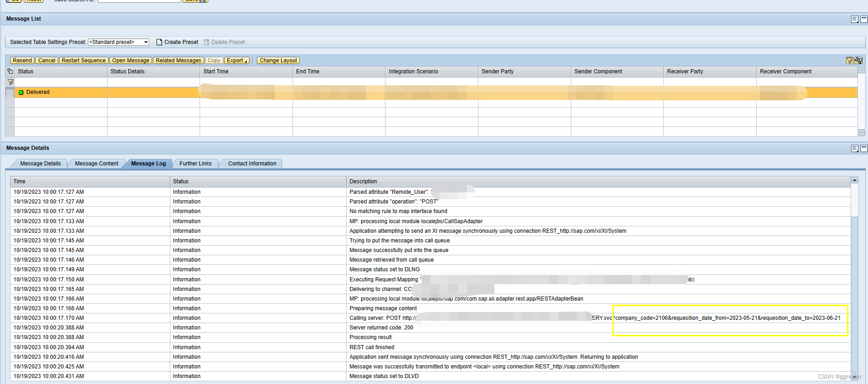Screen dimensions: 868x384
Task: Select log row 'REST call finished'
Action: [x=430, y=347]
